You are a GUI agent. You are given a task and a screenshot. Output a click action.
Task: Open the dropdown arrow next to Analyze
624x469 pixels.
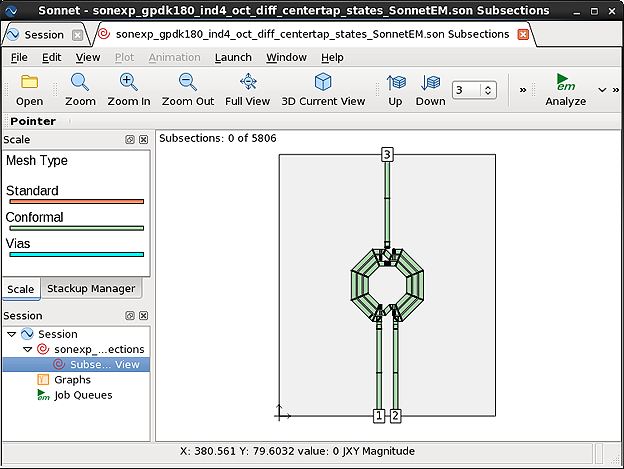click(x=602, y=90)
